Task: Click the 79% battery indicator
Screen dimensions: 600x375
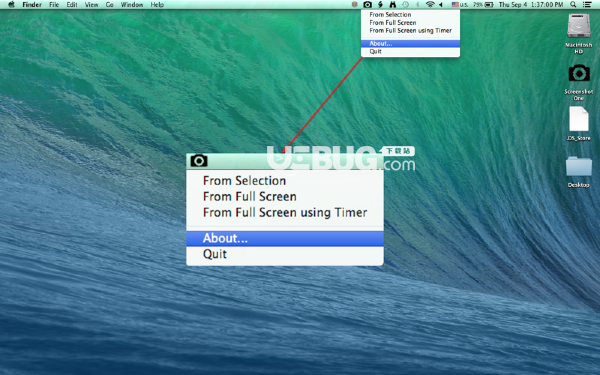Action: click(483, 5)
